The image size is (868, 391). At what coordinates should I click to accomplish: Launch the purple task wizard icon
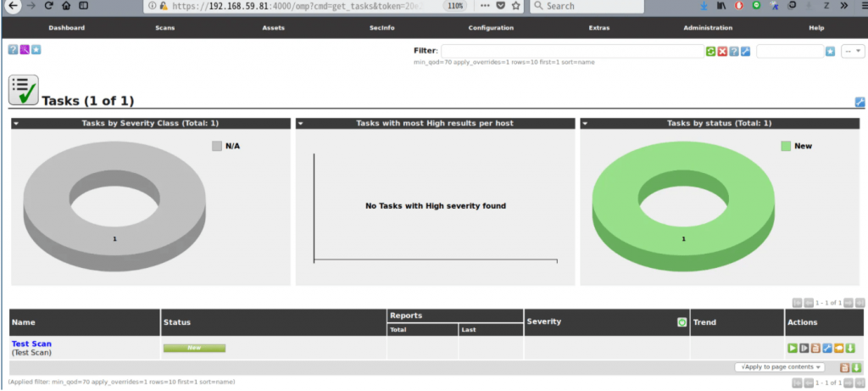(x=25, y=50)
